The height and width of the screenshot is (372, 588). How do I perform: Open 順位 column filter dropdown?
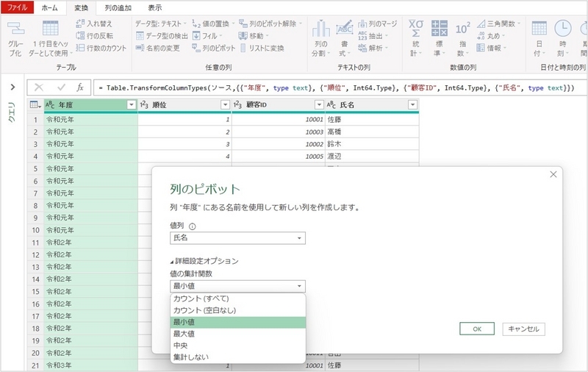tap(225, 105)
